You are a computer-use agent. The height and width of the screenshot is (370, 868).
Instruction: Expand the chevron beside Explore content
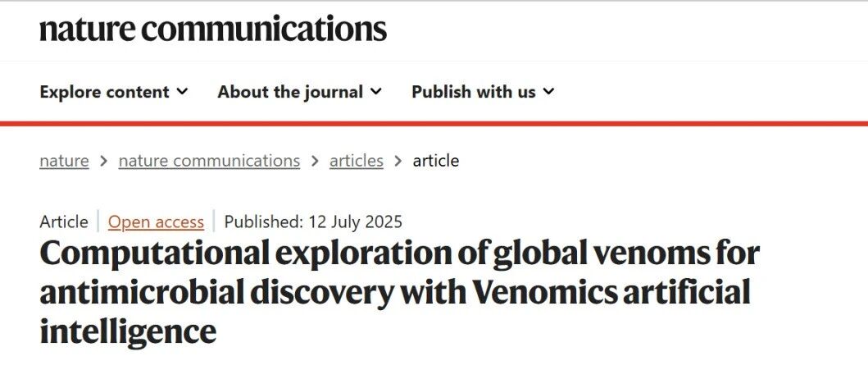(182, 91)
